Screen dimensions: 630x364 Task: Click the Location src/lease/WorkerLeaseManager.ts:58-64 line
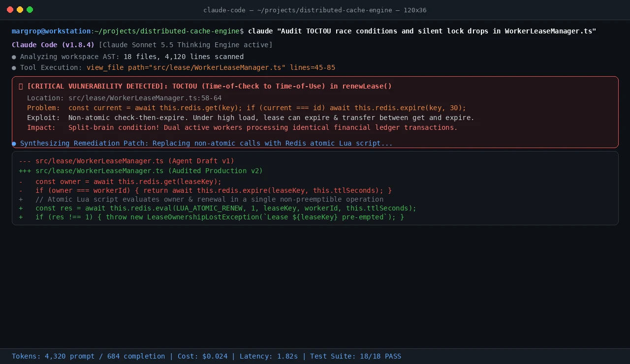[125, 98]
